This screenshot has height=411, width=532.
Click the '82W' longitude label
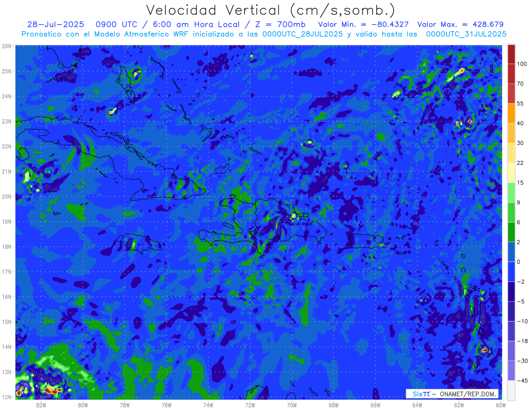pos(41,405)
